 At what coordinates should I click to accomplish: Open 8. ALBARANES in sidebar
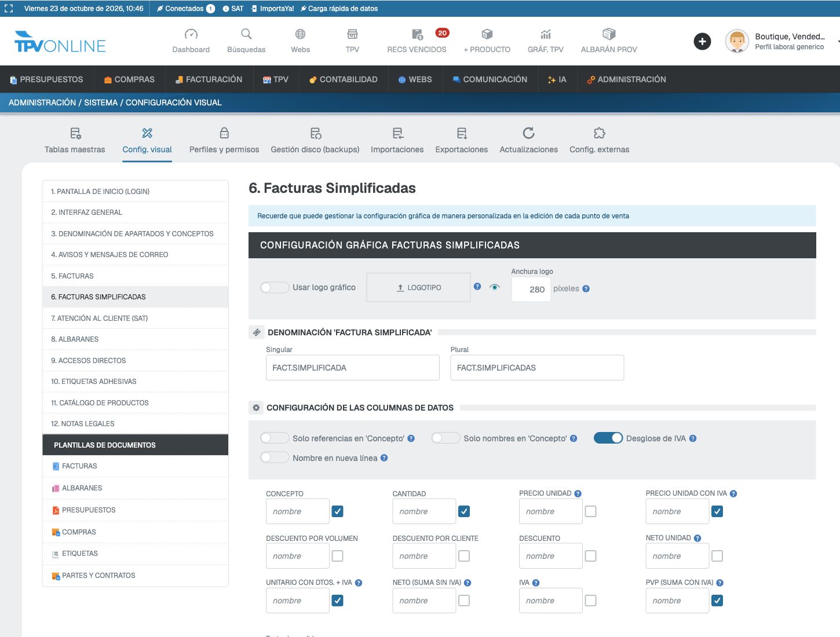click(x=136, y=339)
